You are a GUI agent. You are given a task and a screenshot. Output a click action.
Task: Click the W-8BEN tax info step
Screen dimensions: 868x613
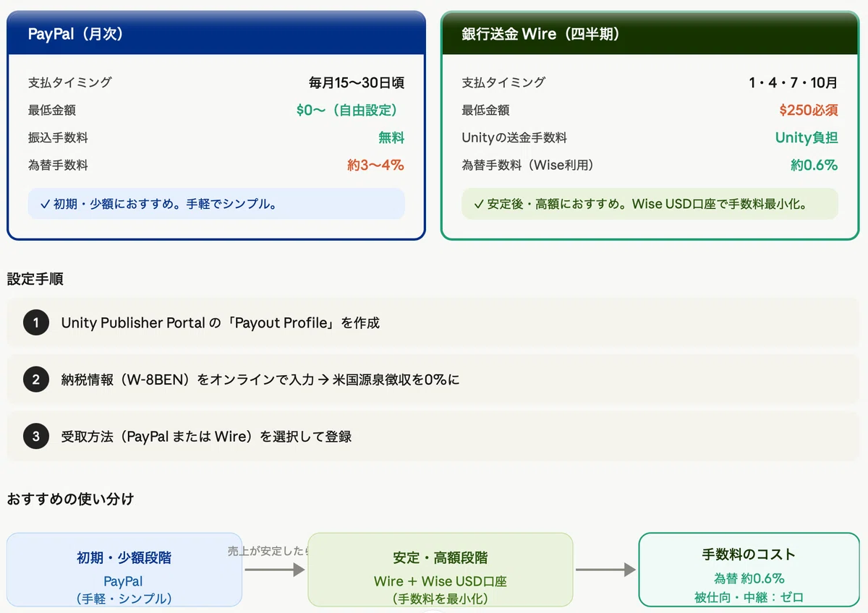click(433, 380)
